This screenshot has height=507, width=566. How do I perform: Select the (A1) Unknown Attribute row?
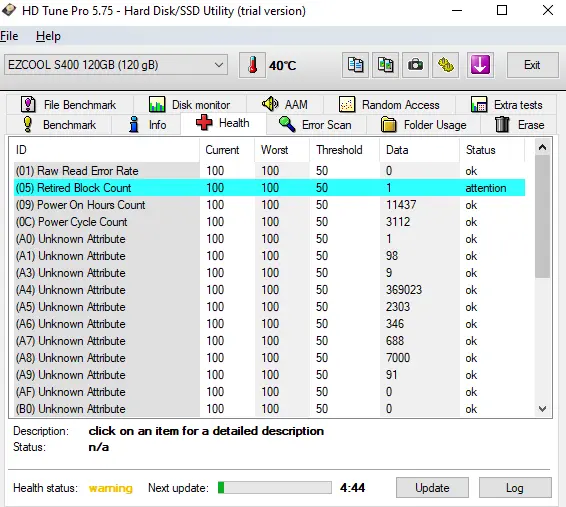click(269, 256)
